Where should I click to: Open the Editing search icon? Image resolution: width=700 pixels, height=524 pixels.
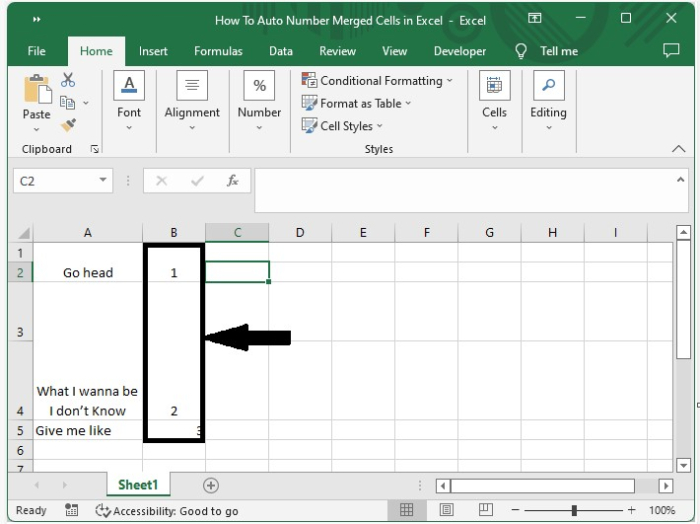tap(549, 85)
